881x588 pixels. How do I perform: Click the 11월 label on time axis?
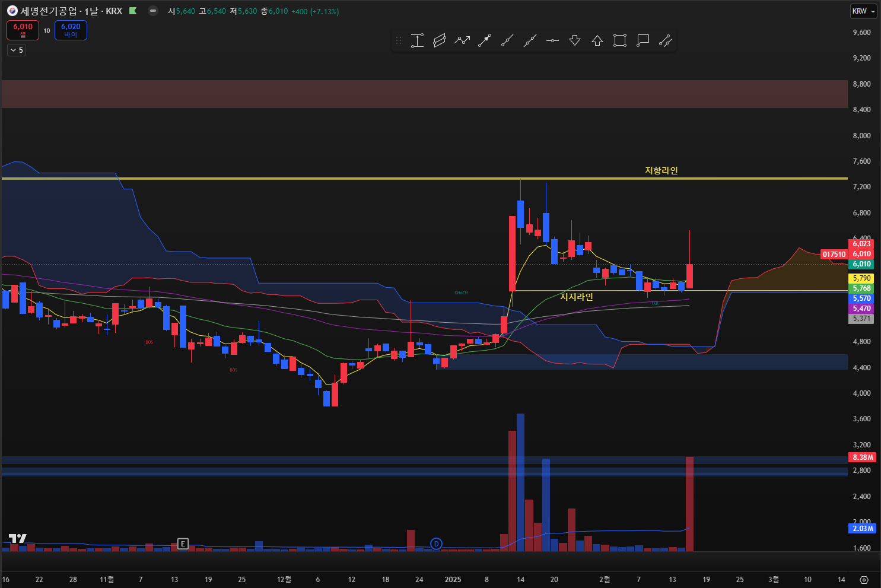(107, 580)
